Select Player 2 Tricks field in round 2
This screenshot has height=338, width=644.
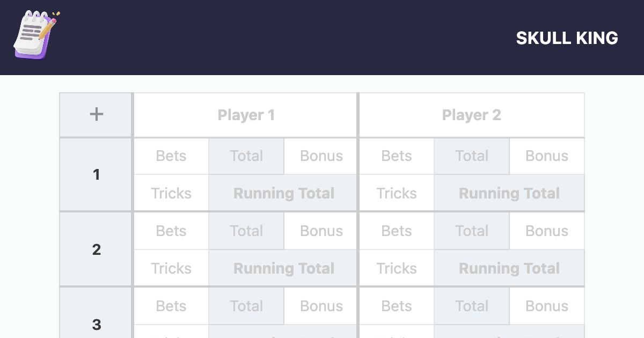(397, 268)
